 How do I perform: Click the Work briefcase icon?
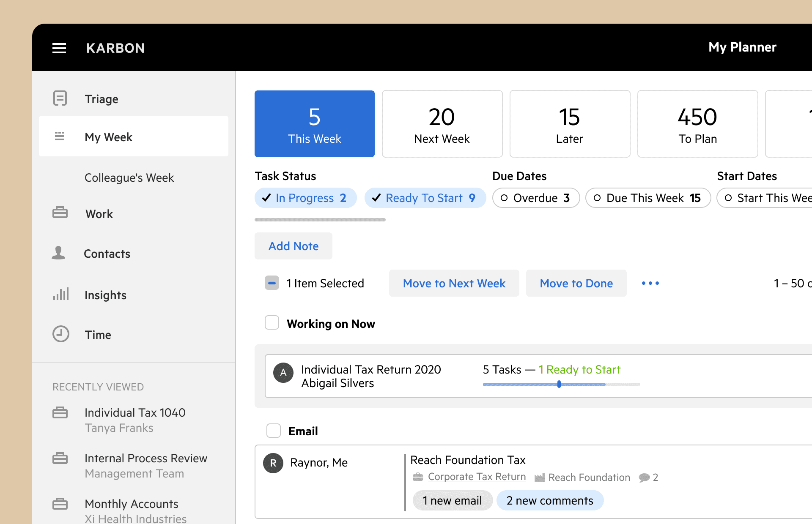[60, 213]
